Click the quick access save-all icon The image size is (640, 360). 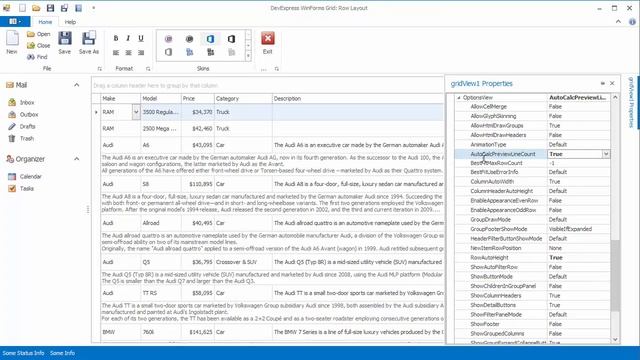coord(64,8)
